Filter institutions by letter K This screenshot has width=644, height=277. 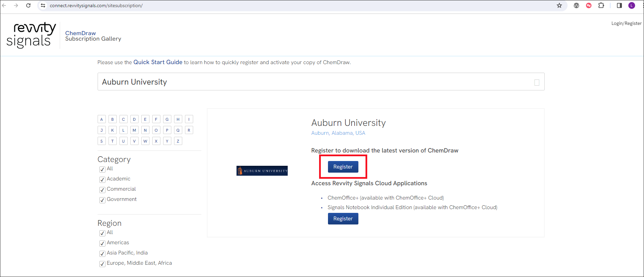click(x=112, y=130)
